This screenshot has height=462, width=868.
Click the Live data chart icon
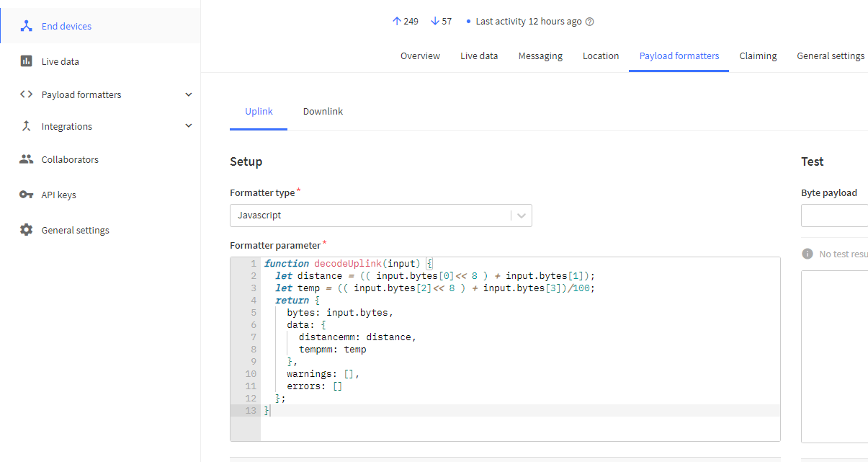[27, 61]
